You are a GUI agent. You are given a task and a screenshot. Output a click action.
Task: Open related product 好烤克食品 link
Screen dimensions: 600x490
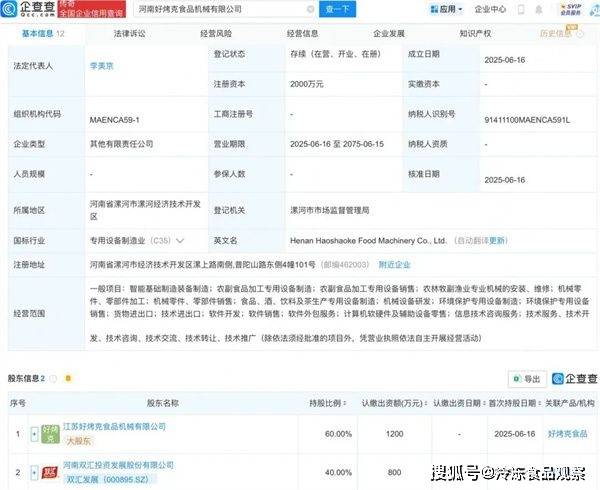tap(567, 434)
